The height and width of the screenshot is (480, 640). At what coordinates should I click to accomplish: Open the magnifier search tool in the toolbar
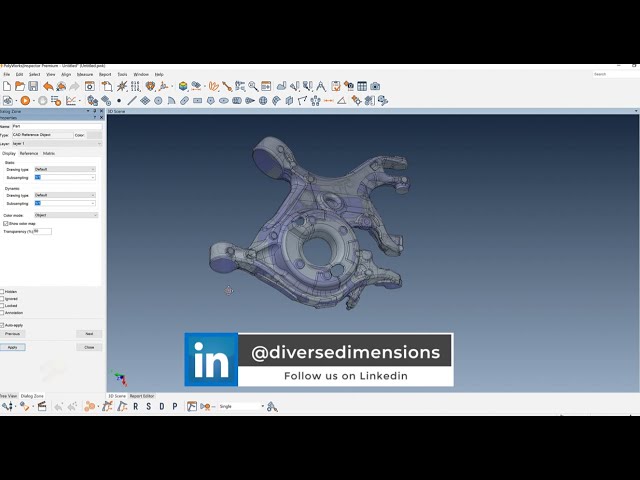[x=253, y=86]
